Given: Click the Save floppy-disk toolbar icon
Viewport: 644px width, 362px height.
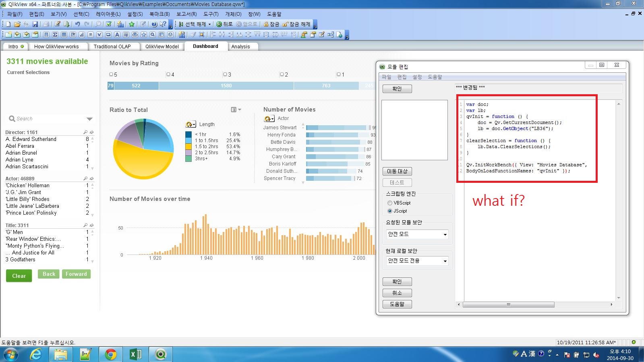Looking at the screenshot, I should pyautogui.click(x=35, y=24).
